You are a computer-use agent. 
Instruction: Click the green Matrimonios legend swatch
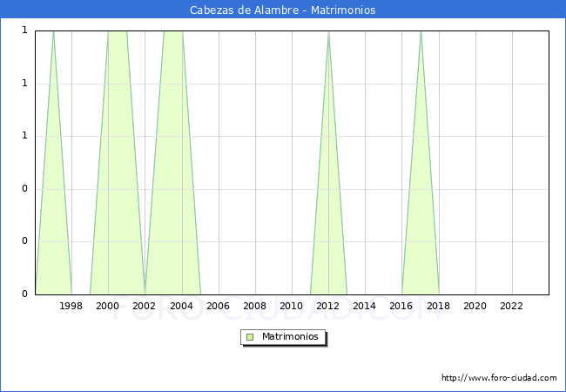250,336
